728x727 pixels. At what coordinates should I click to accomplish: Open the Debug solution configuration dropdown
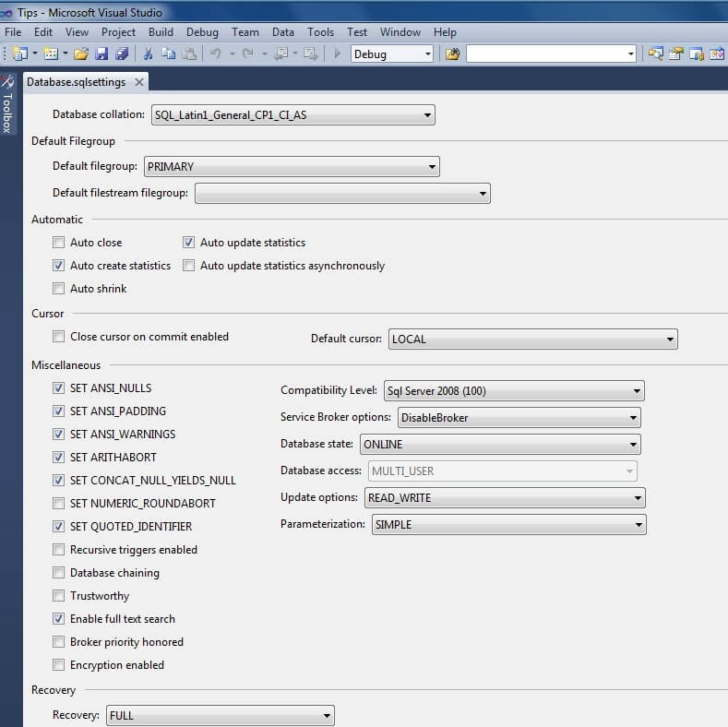[x=392, y=54]
